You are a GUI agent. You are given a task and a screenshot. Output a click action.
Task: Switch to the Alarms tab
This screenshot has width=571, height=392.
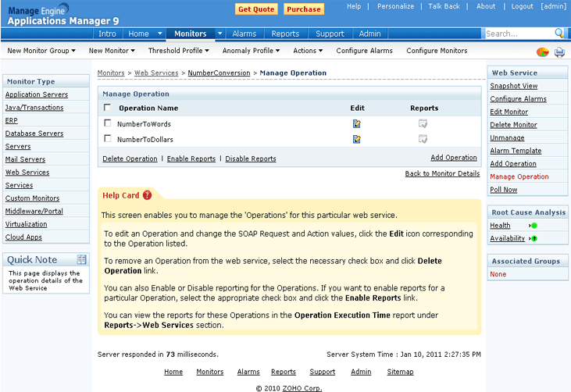pyautogui.click(x=244, y=34)
